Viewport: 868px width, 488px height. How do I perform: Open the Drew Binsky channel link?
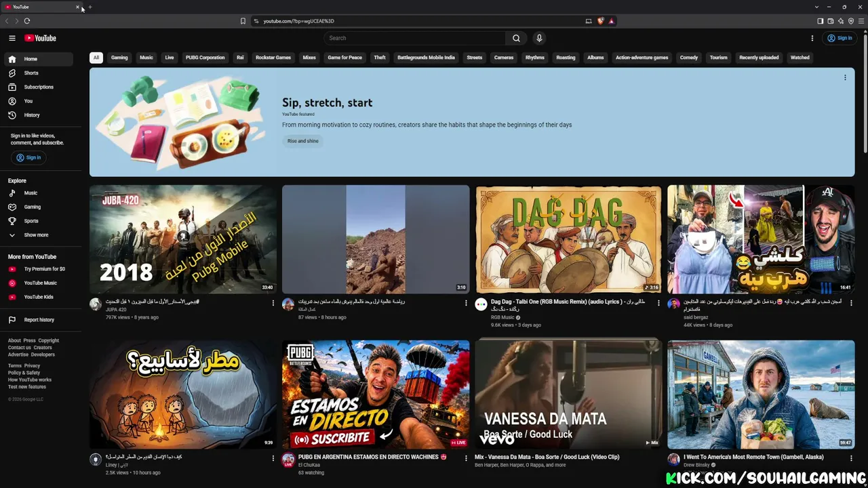pos(696,465)
